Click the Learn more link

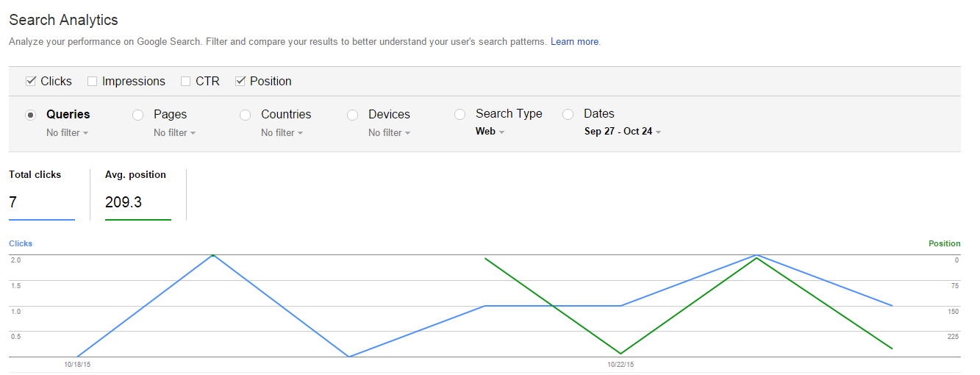tap(575, 42)
